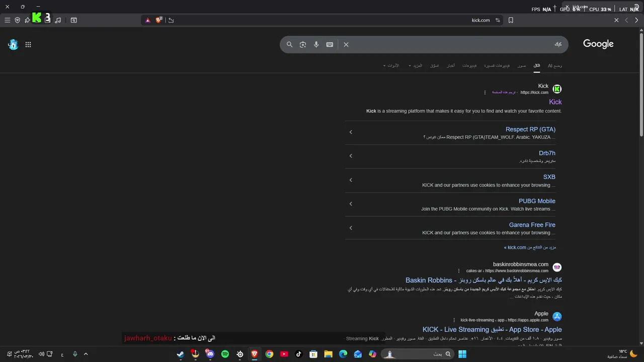Open Spotify from the taskbar
This screenshot has height=362, width=644.
(225, 354)
